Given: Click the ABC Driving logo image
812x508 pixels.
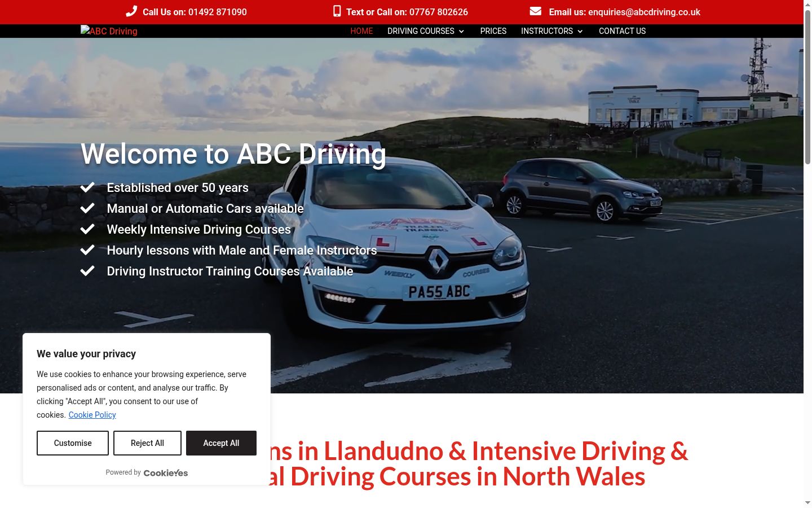Looking at the screenshot, I should (x=109, y=31).
